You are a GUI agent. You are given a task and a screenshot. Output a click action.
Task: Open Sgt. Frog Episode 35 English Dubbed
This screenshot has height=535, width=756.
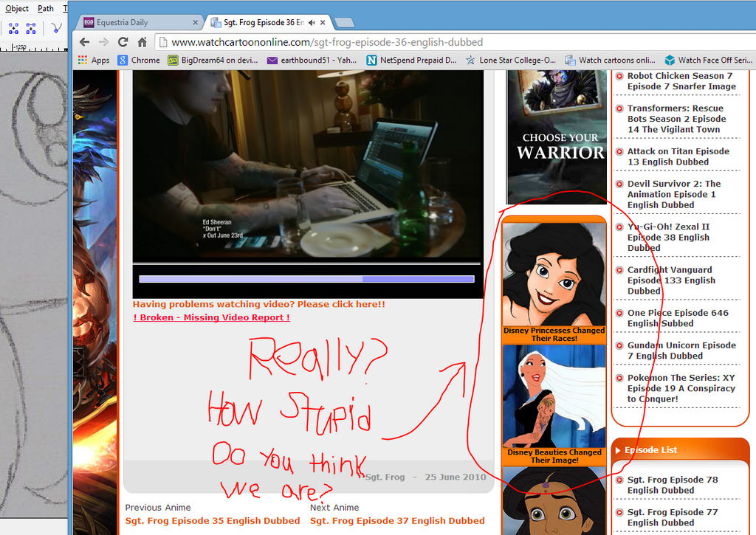[x=212, y=520]
